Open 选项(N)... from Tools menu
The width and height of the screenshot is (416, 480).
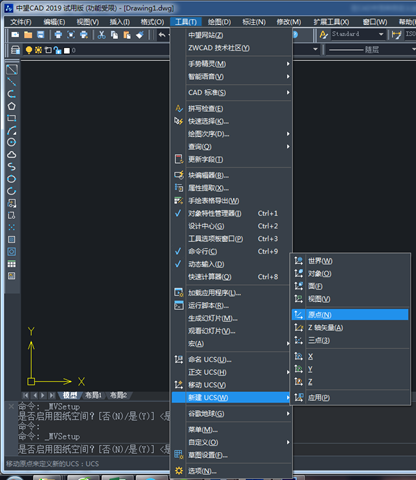coord(231,471)
